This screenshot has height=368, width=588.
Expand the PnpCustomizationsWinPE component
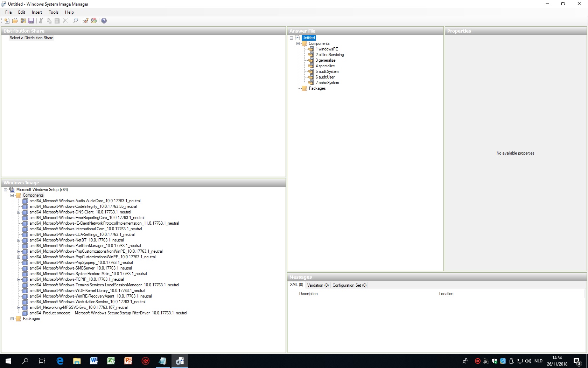tap(19, 257)
